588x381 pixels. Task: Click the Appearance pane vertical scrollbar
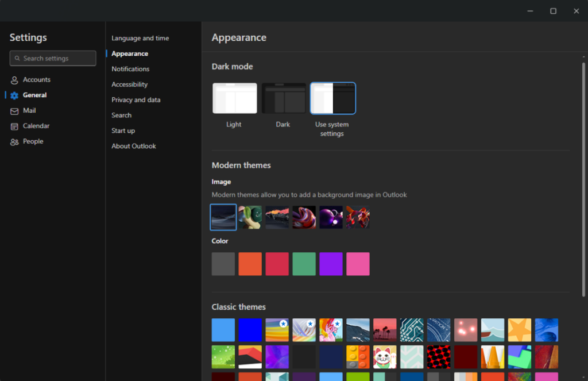583,179
